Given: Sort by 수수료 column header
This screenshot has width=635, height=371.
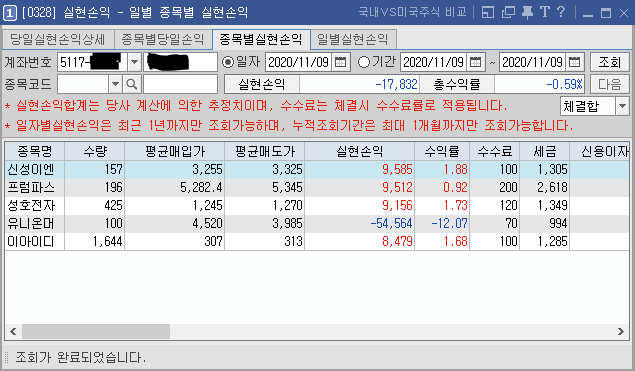Looking at the screenshot, I should tap(495, 151).
